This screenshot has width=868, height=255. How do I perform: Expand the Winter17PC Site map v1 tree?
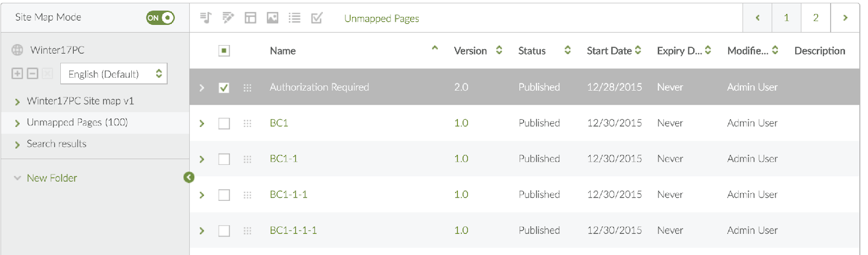(17, 101)
